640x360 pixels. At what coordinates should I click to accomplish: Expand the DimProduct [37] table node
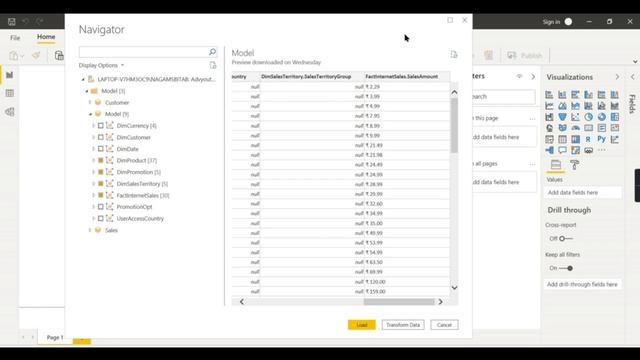93,160
